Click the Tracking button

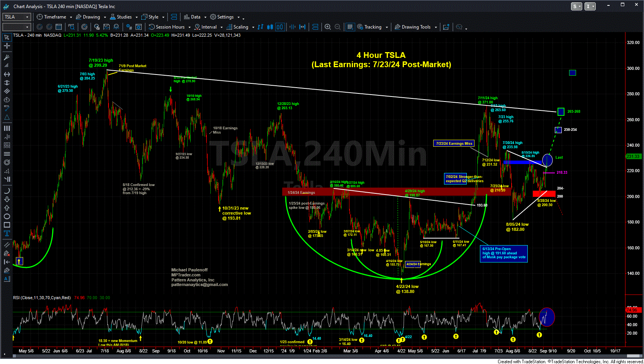click(369, 27)
